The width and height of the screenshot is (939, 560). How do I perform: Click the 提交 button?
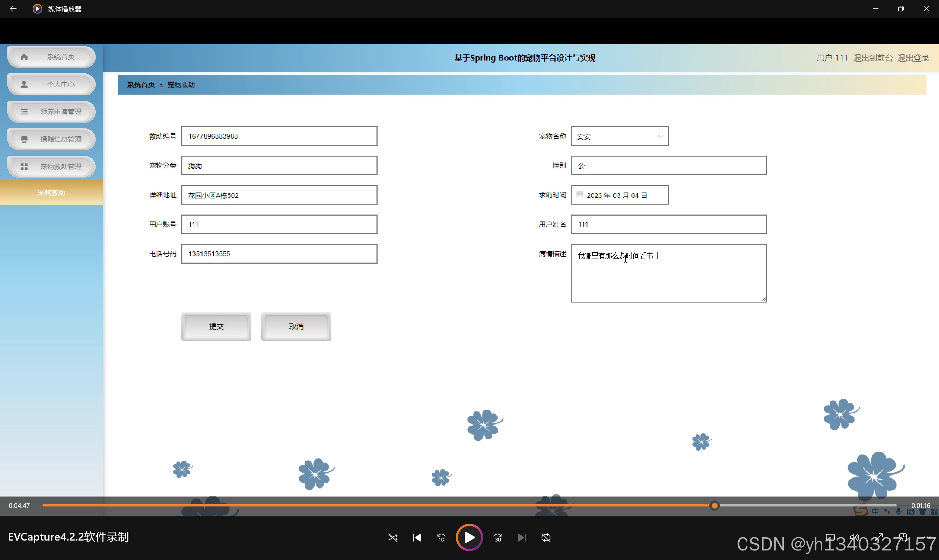pos(216,326)
